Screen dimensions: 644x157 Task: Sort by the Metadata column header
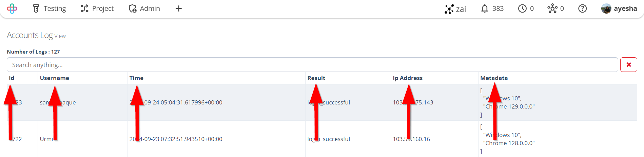[494, 78]
